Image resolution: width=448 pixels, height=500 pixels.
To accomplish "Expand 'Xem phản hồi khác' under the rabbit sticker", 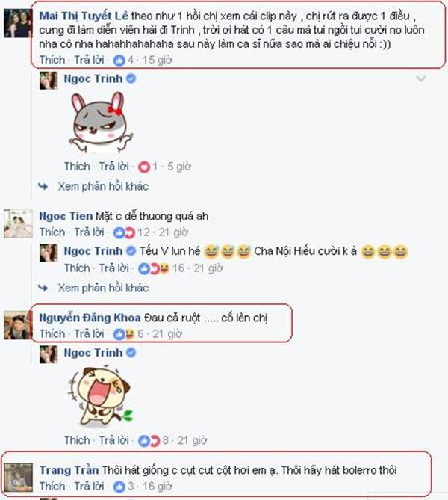I will [x=103, y=186].
